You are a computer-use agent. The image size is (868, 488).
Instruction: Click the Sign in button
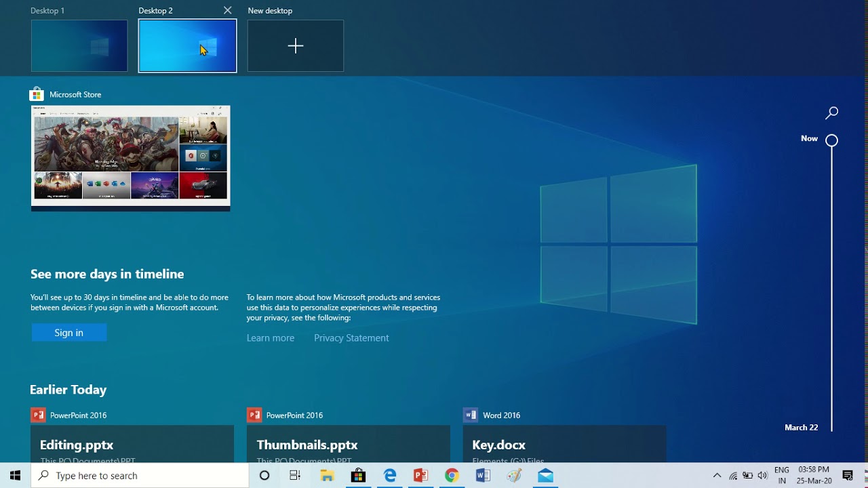point(69,332)
